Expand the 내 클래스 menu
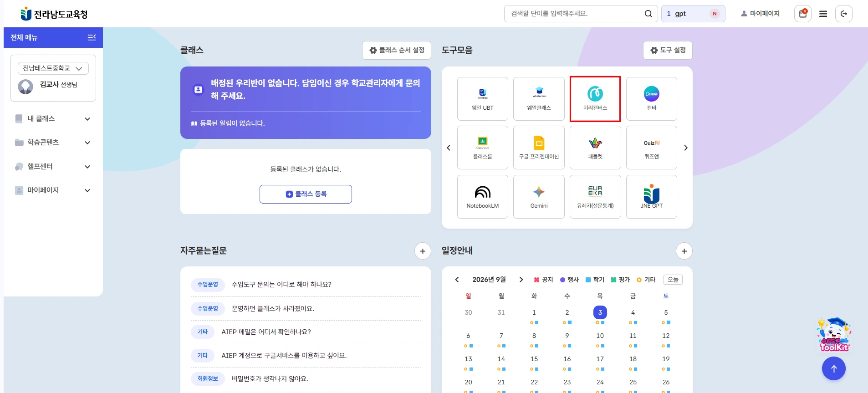Viewport: 868px width, 393px height. pos(53,118)
